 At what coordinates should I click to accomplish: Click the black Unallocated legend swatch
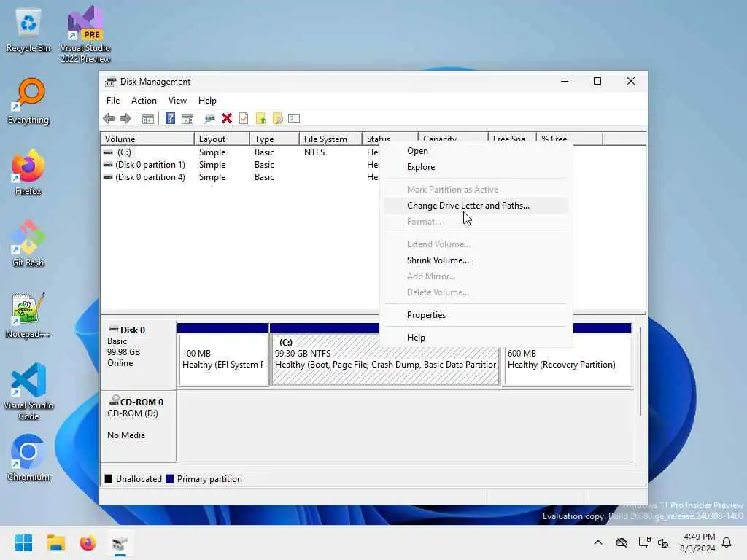pos(109,479)
